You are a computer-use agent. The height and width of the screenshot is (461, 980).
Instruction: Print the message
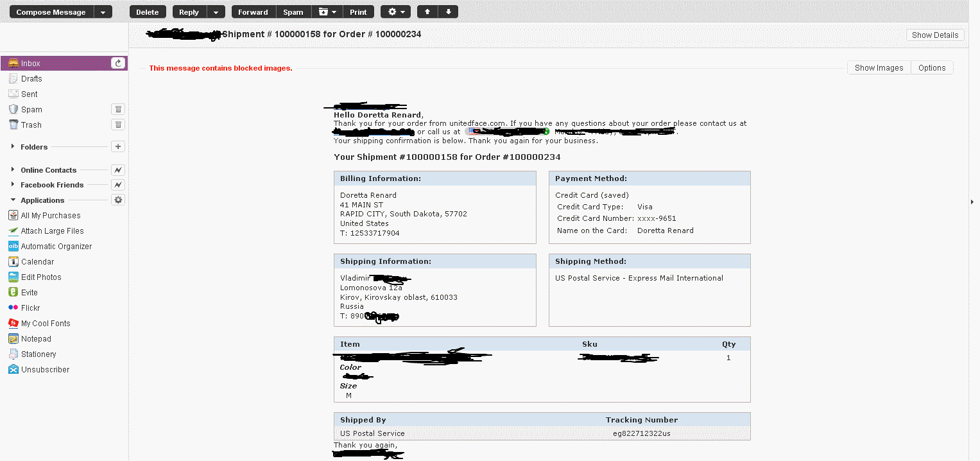358,12
